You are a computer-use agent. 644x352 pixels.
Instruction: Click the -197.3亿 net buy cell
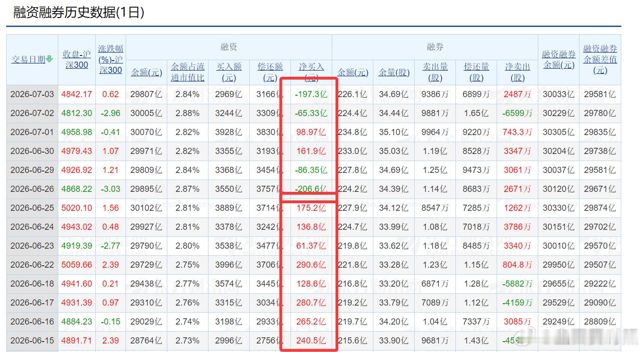311,94
